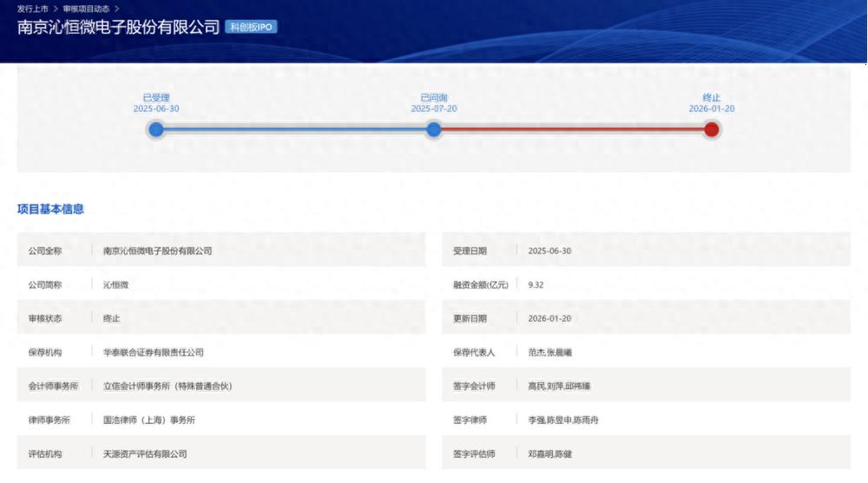The height and width of the screenshot is (483, 868).
Task: Select the blue 已问询 timeline node
Action: (434, 129)
